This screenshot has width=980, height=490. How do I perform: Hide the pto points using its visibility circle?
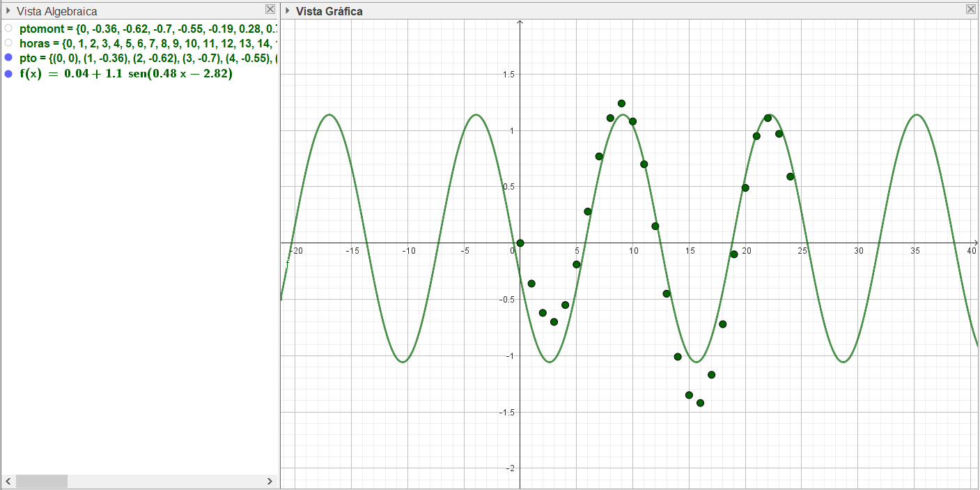(8, 57)
